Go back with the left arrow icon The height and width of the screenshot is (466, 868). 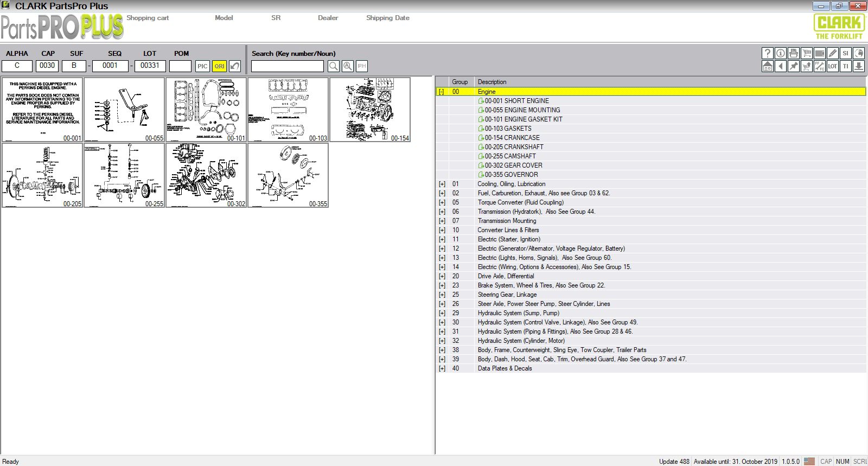tap(780, 66)
